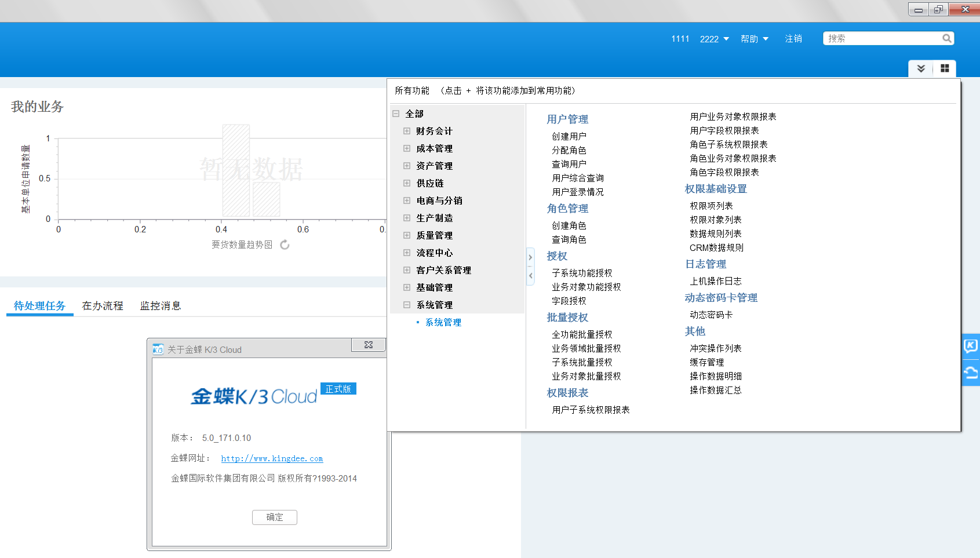
Task: Close the About Kingdee K/3 Cloud dialog
Action: (368, 345)
